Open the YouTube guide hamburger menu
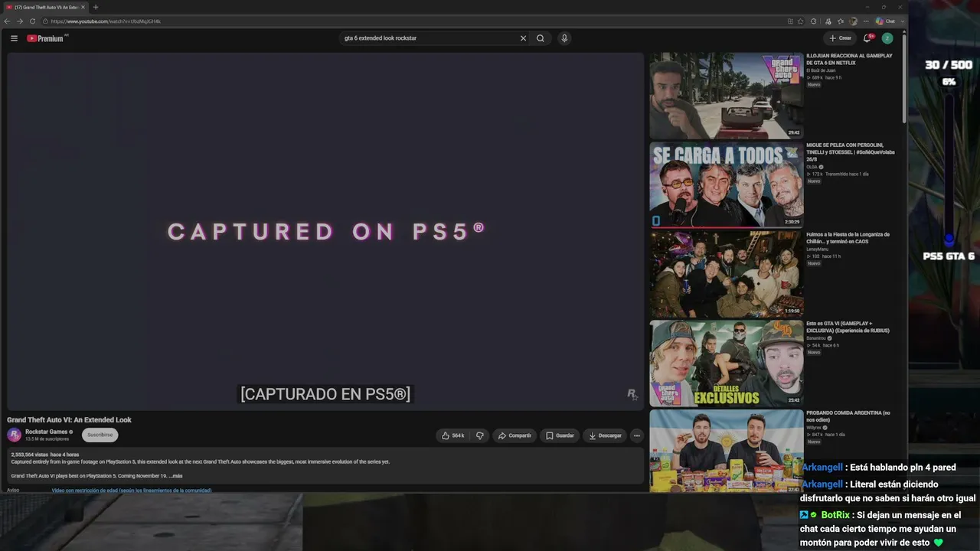This screenshot has height=551, width=980. point(14,38)
